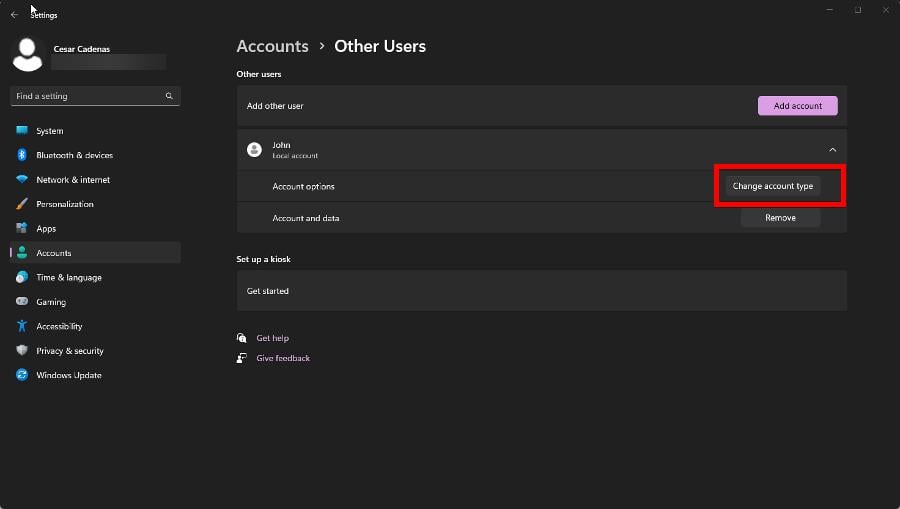Image resolution: width=900 pixels, height=509 pixels.
Task: Click the Find a setting search box
Action: coord(90,96)
